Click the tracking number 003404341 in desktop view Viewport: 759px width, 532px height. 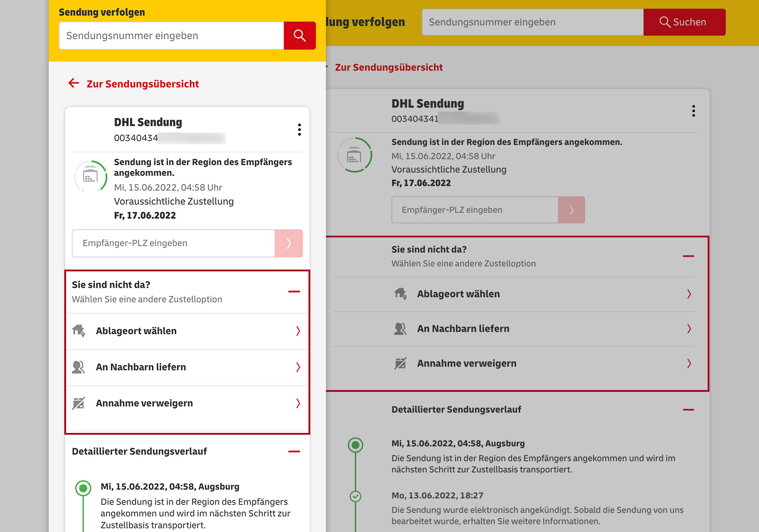415,119
